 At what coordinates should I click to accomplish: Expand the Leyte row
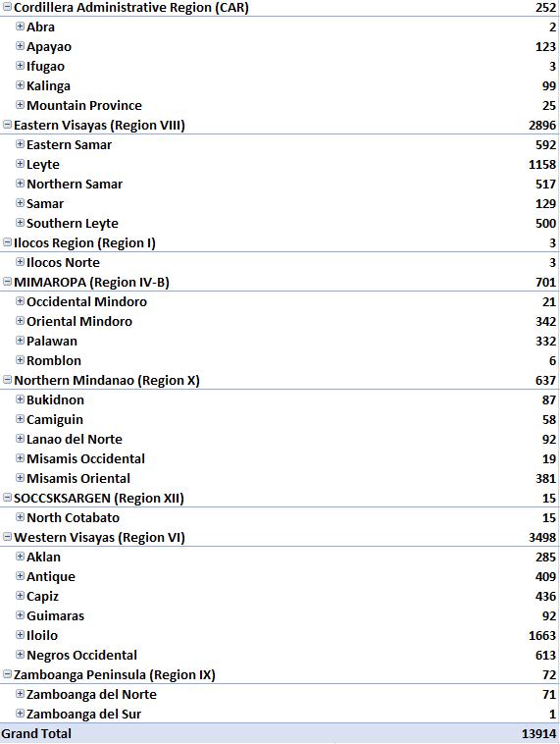click(20, 163)
